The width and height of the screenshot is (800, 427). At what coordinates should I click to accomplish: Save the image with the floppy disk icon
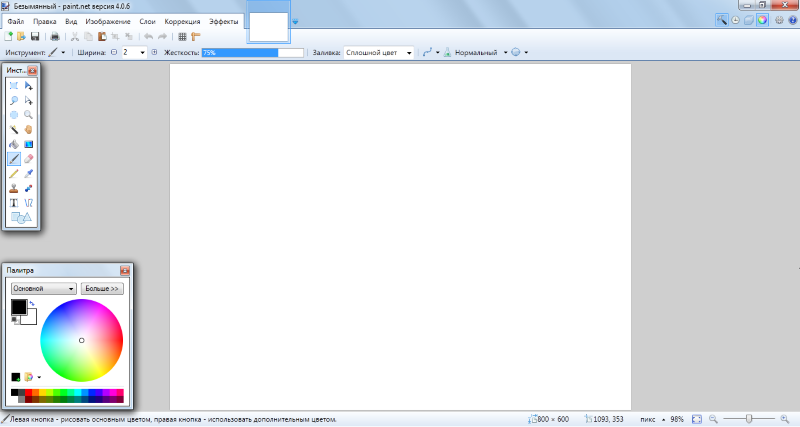(x=33, y=36)
